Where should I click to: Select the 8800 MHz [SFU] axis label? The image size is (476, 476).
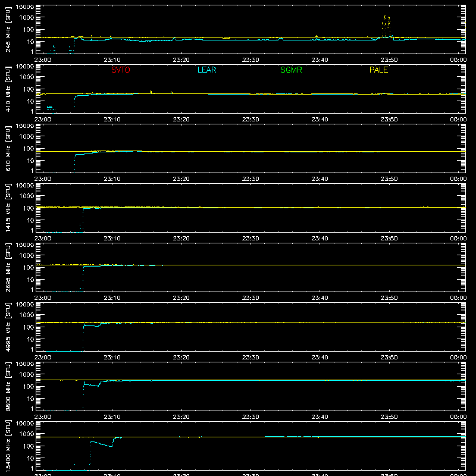[8, 386]
